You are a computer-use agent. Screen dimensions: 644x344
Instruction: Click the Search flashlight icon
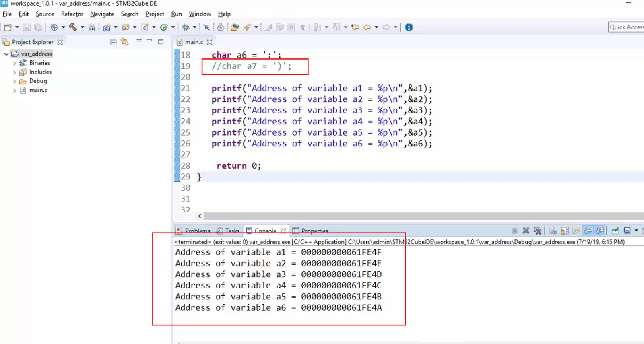pos(247,27)
